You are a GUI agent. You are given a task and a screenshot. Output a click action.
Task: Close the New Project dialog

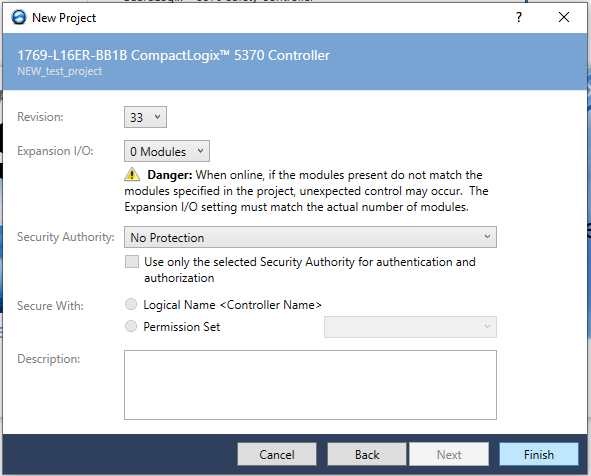[564, 17]
